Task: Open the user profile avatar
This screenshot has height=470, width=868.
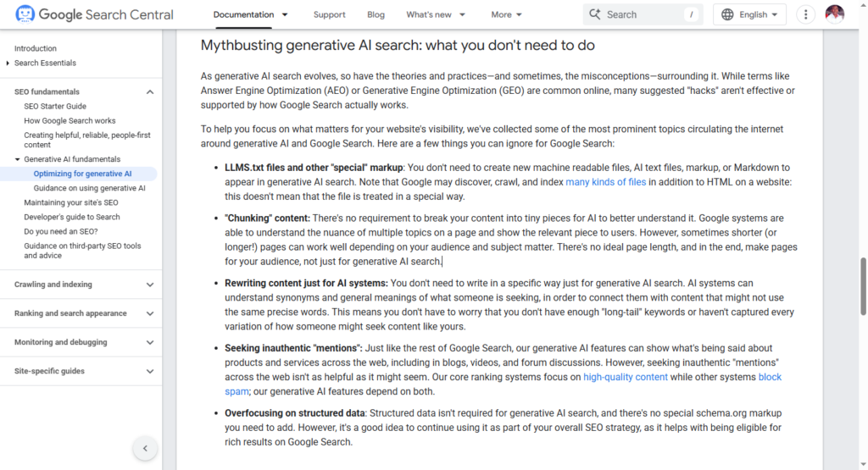Action: (x=834, y=14)
